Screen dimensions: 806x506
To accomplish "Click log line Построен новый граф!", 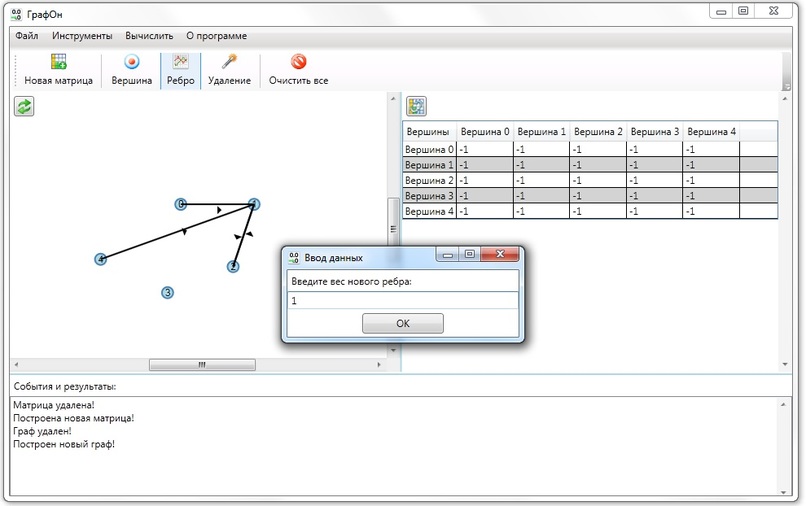I will tap(64, 444).
